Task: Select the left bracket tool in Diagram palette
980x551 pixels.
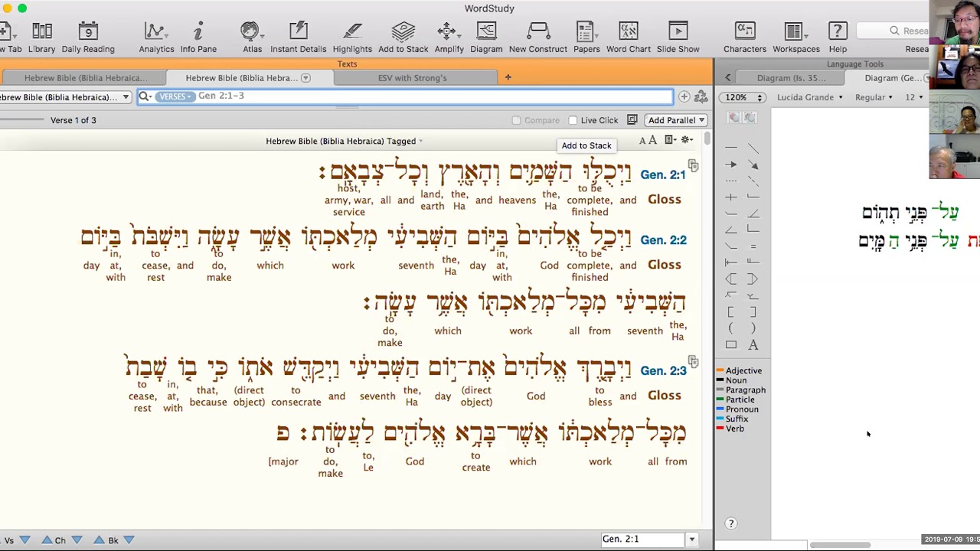Action: click(731, 312)
